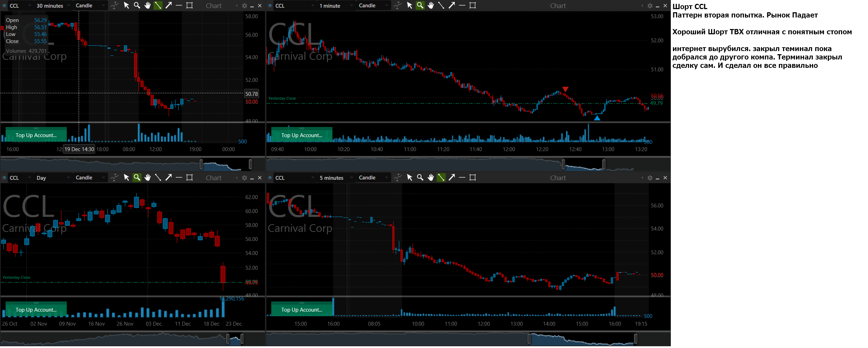Toggle blue link dot of Day chart
868x348 pixels.
pyautogui.click(x=4, y=178)
